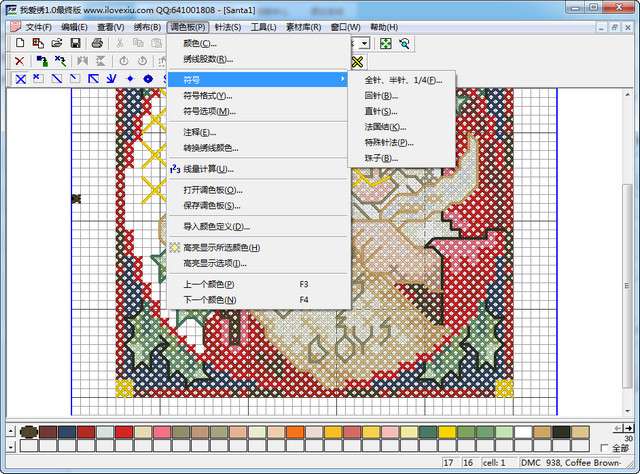Choose 绣线股数(R)... menu entry
Image resolution: width=640 pixels, height=474 pixels.
[x=258, y=59]
